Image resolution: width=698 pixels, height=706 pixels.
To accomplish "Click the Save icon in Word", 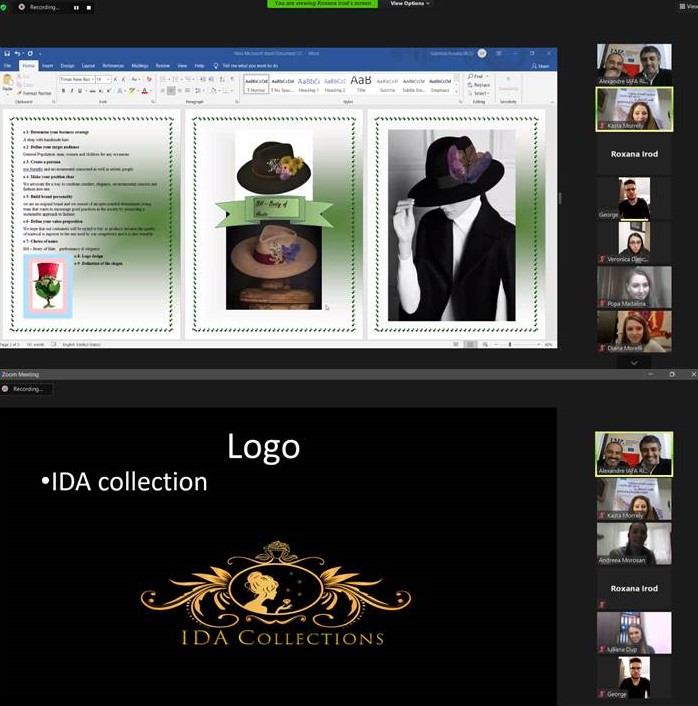I will coord(7,53).
